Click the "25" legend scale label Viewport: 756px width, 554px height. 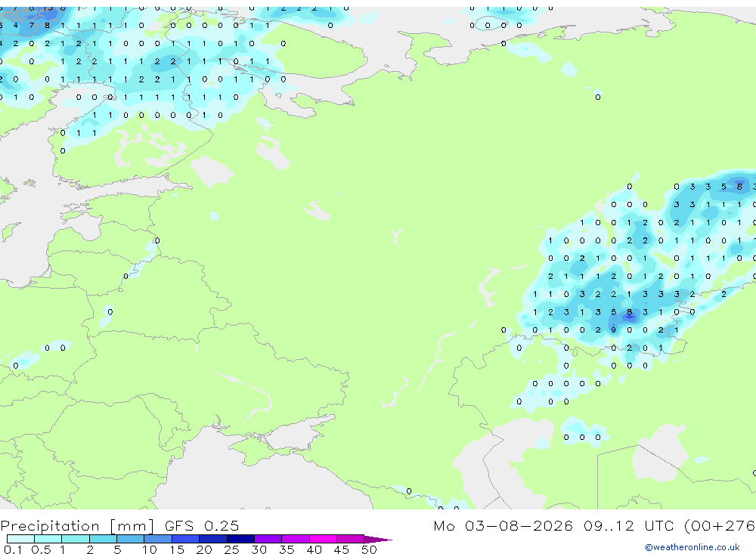coord(231,549)
